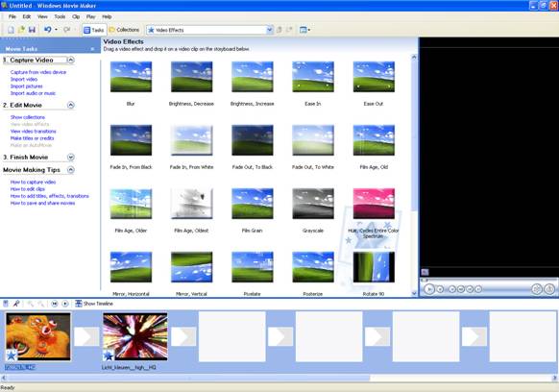Select the Ease Out effect

(x=374, y=77)
